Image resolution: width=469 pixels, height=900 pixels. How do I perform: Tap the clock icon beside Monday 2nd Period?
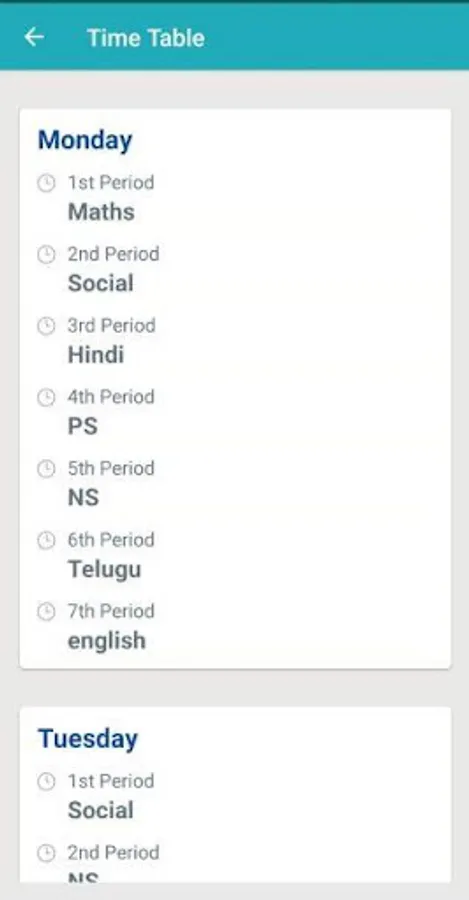[46, 254]
